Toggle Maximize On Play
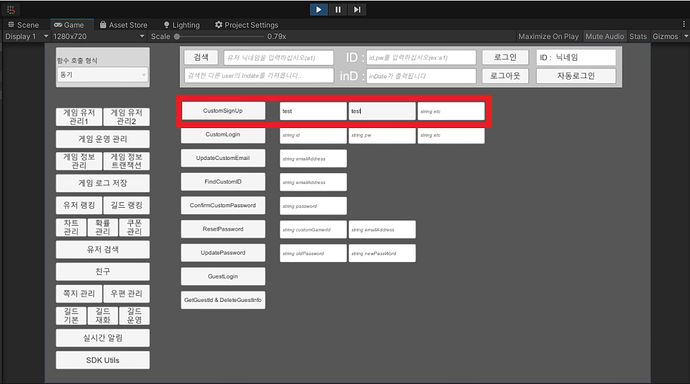Image resolution: width=690 pixels, height=384 pixels. coord(548,37)
